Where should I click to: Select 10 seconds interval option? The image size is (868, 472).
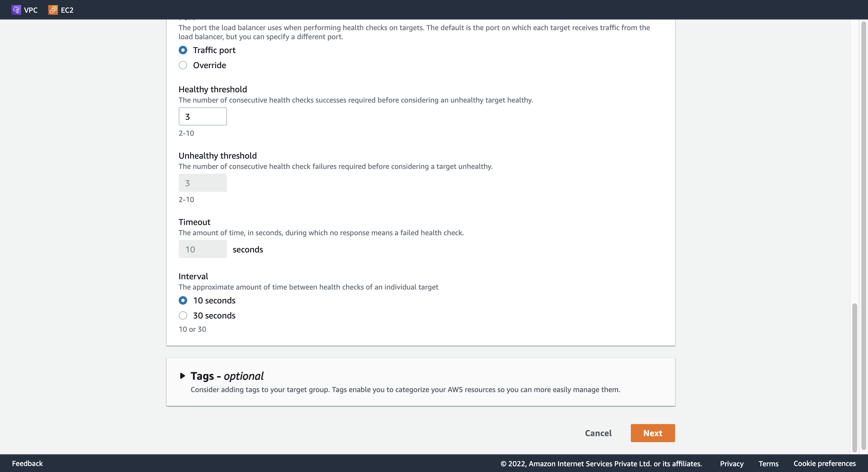(183, 300)
